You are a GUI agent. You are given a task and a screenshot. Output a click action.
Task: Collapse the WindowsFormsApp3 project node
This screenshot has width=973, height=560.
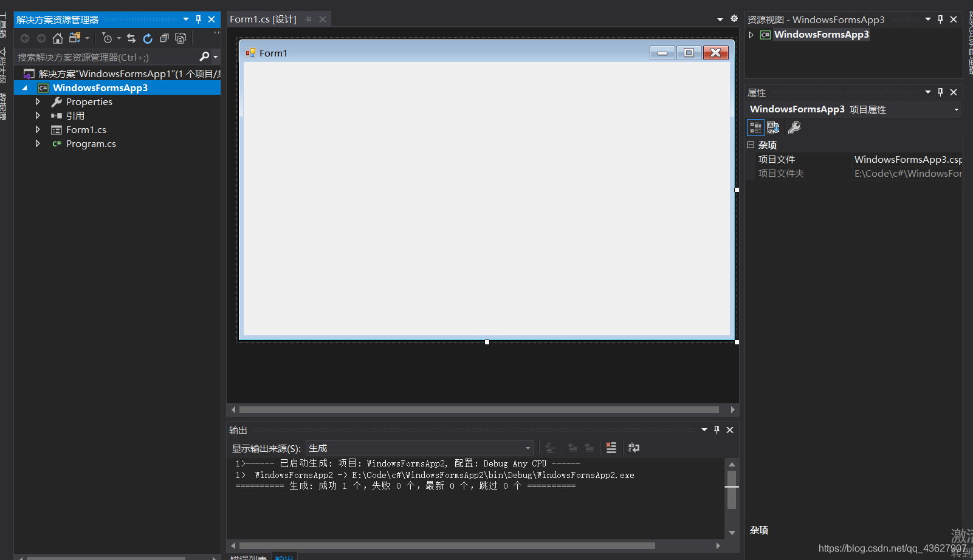pos(25,87)
